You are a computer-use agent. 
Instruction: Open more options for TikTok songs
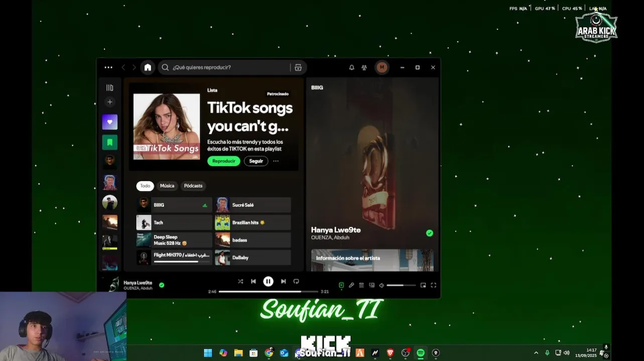276,161
